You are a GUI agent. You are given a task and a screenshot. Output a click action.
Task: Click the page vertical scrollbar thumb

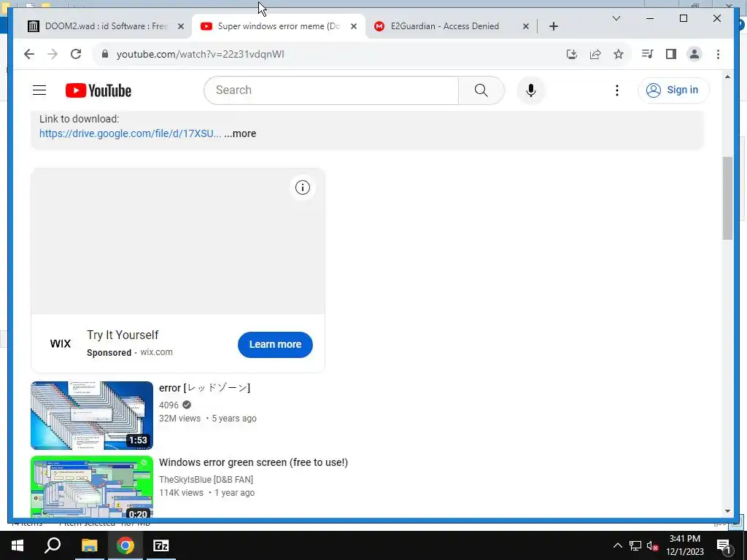727,198
